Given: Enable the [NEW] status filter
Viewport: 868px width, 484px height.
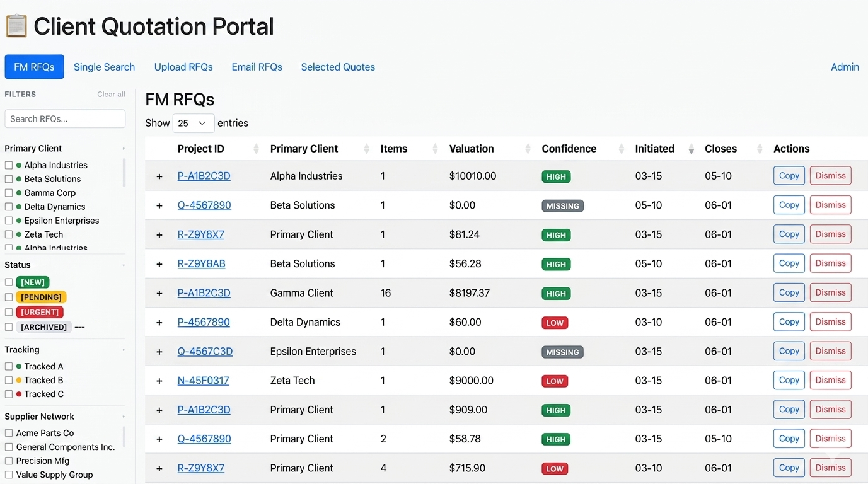Looking at the screenshot, I should 9,282.
